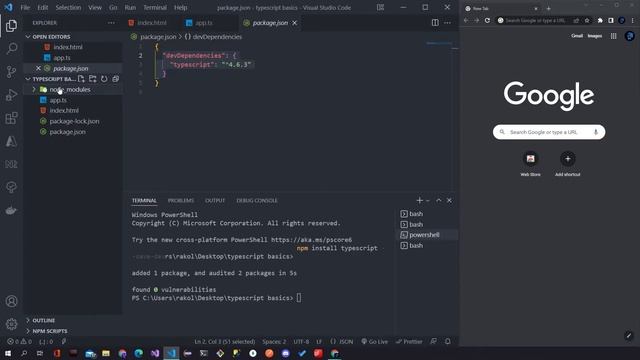Open Chrome extensions puzzle icon

coord(600,20)
